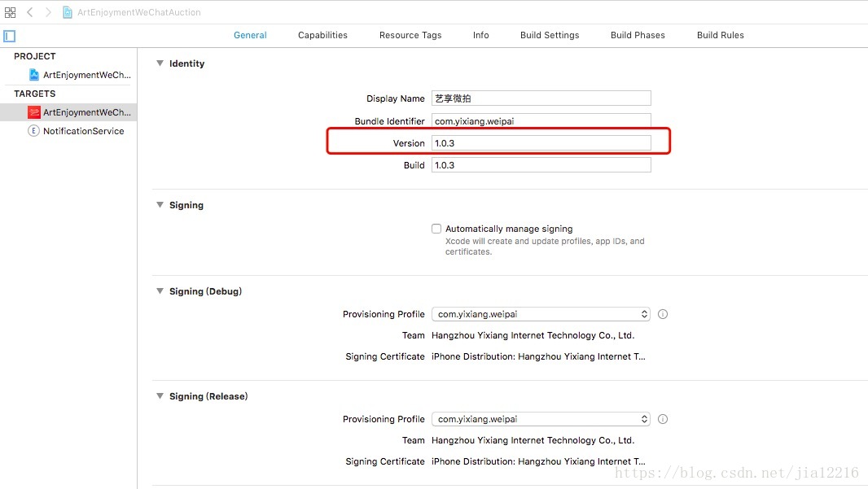Viewport: 868px width, 489px height.
Task: Click the red app target icon
Action: coord(34,112)
